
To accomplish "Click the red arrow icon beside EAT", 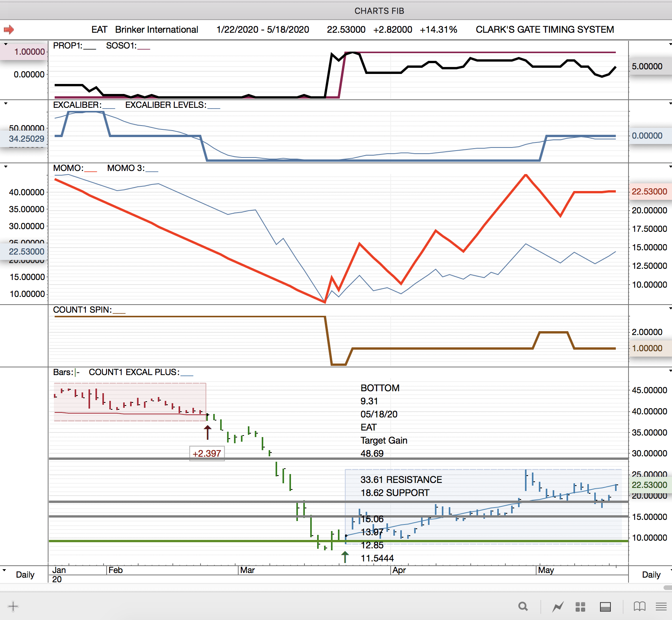I will 9,30.
